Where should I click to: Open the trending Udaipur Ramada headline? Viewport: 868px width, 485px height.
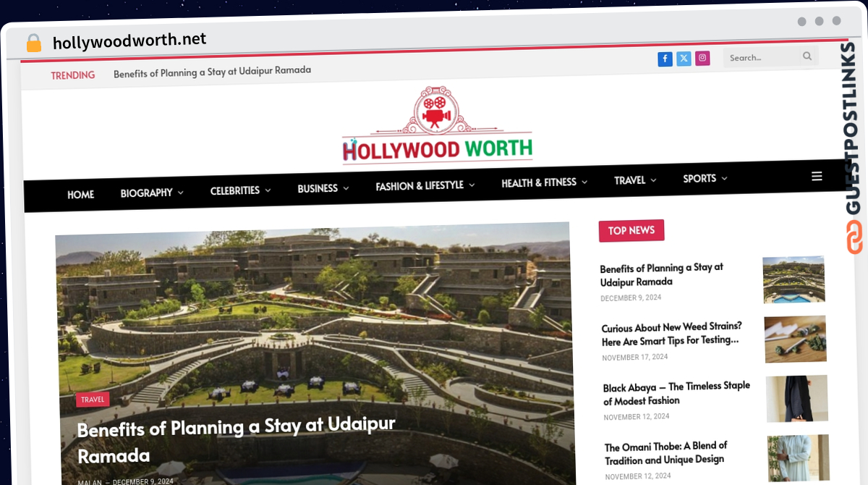(212, 72)
